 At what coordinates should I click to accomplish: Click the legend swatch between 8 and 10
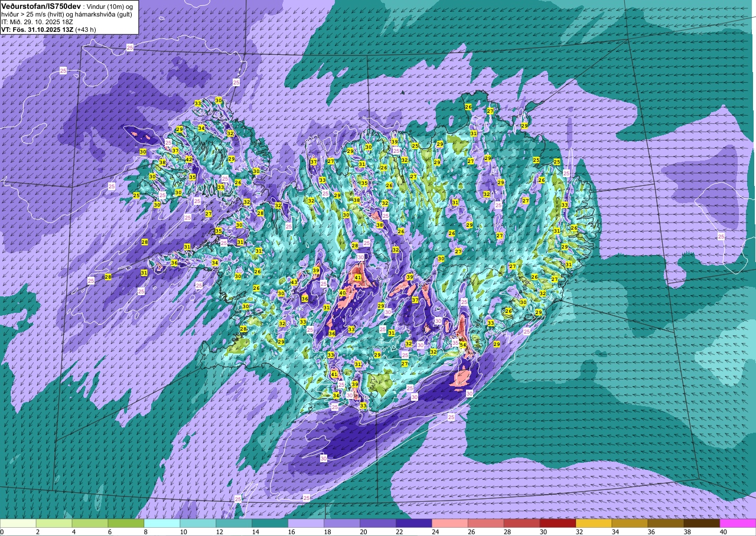pos(162,523)
